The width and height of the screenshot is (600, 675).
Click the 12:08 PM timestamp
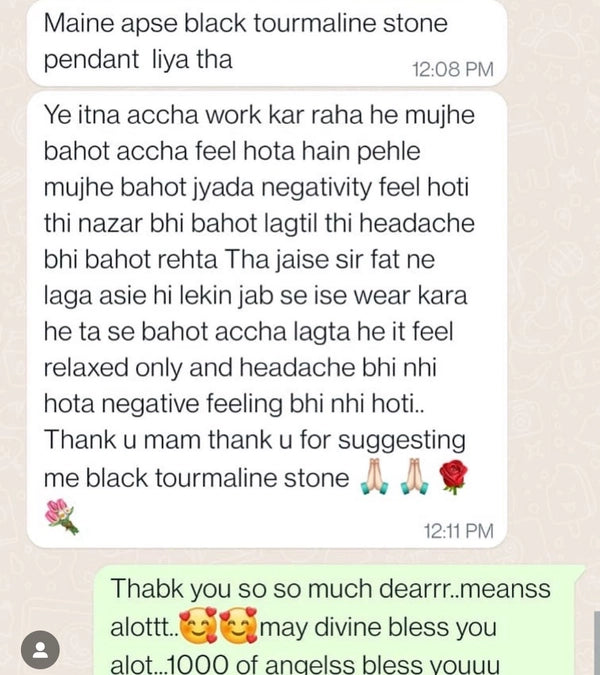click(x=452, y=70)
